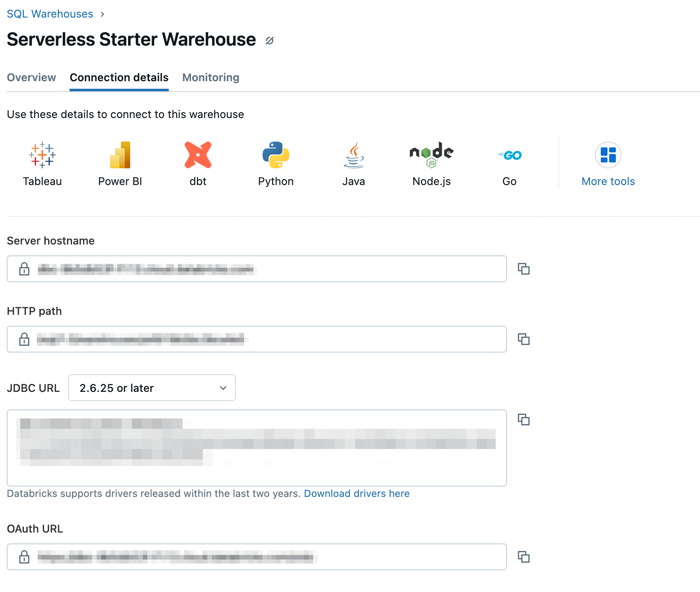Select the Java connection icon

coord(354,155)
